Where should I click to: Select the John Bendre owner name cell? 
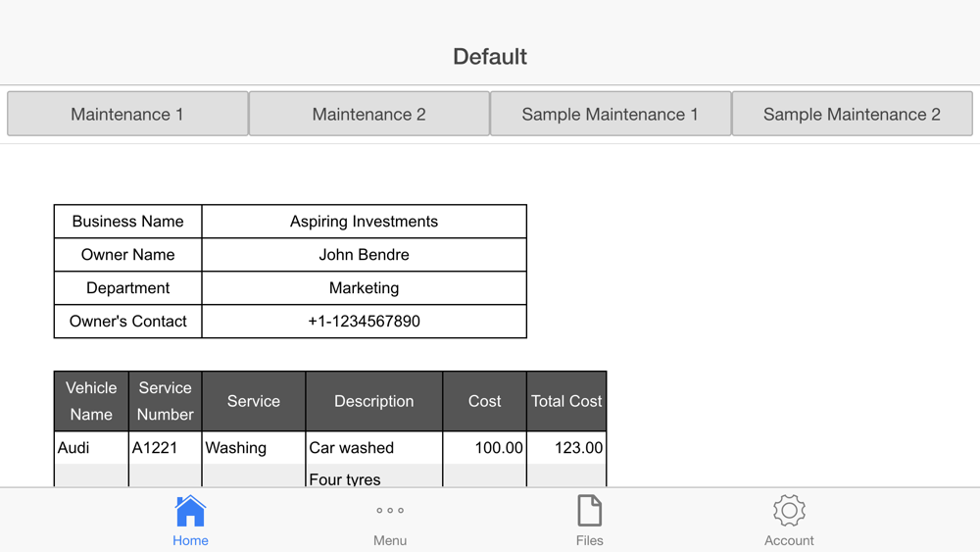click(x=364, y=255)
